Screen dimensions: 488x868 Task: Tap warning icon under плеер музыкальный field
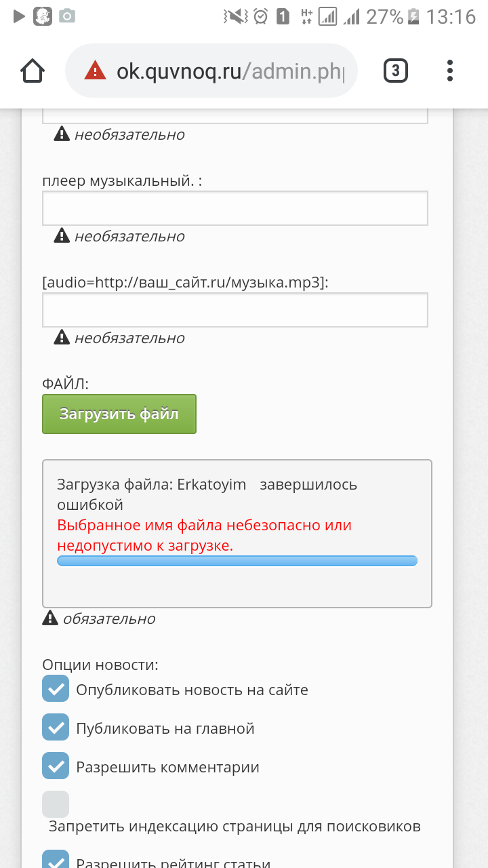62,235
